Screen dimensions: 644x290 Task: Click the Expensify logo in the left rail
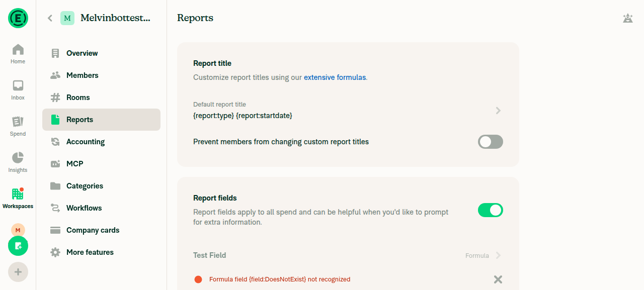tap(18, 18)
